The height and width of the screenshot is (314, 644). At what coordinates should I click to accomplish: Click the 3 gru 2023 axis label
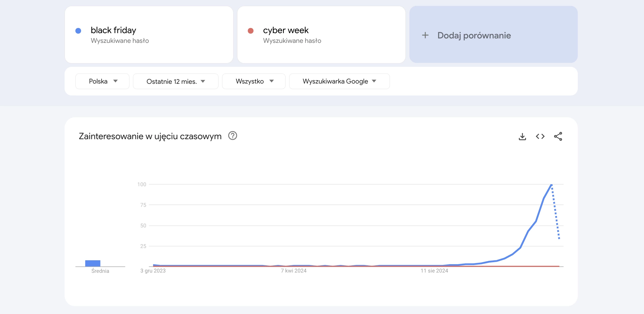click(x=153, y=271)
